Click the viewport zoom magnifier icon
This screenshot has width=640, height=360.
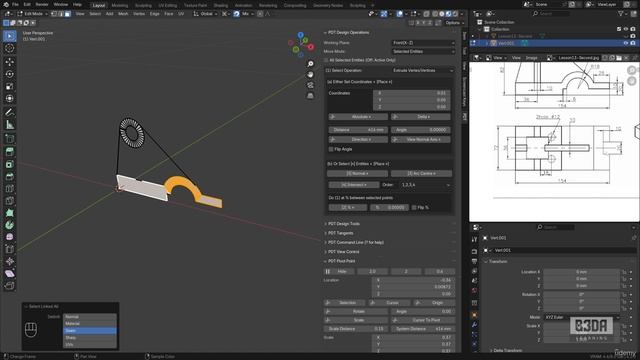pyautogui.click(x=310, y=64)
